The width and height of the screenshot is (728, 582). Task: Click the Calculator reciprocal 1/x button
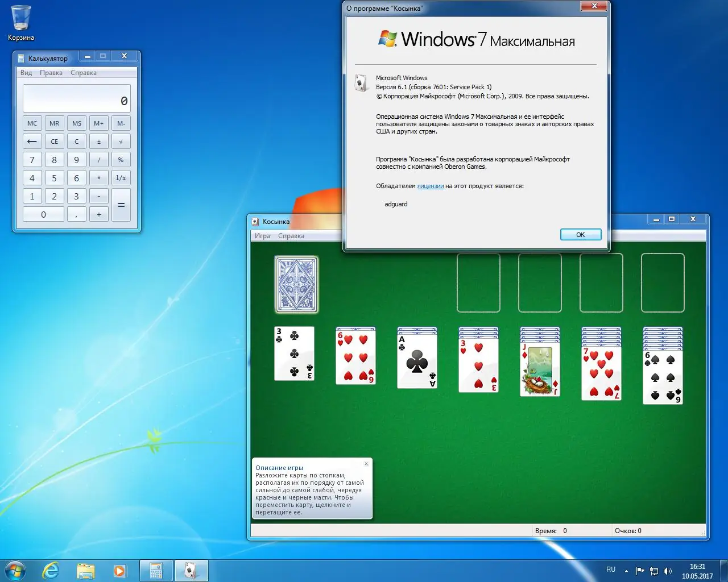(121, 178)
